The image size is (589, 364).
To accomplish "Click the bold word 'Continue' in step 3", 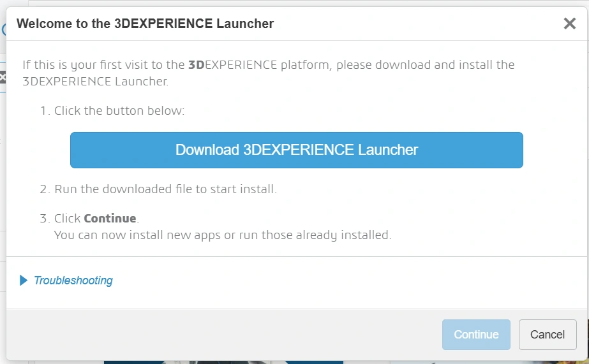I will 110,219.
